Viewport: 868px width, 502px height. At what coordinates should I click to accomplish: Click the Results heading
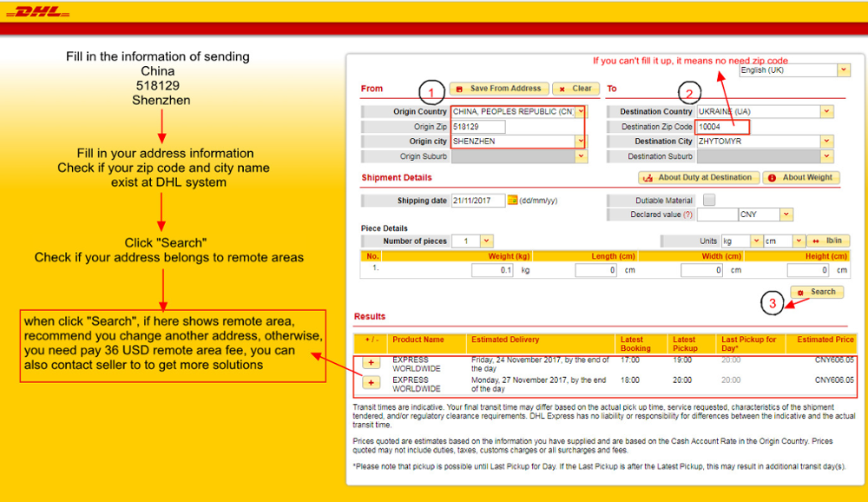tap(369, 316)
